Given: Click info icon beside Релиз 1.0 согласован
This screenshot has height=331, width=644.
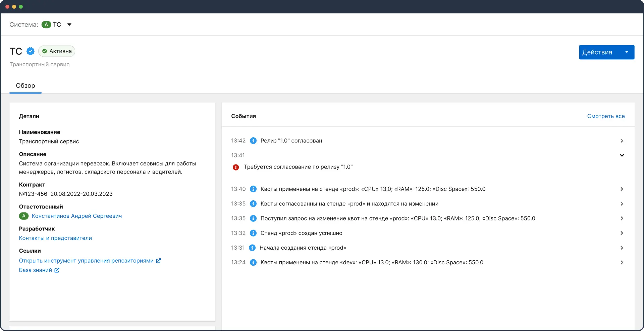Looking at the screenshot, I should pyautogui.click(x=254, y=141).
